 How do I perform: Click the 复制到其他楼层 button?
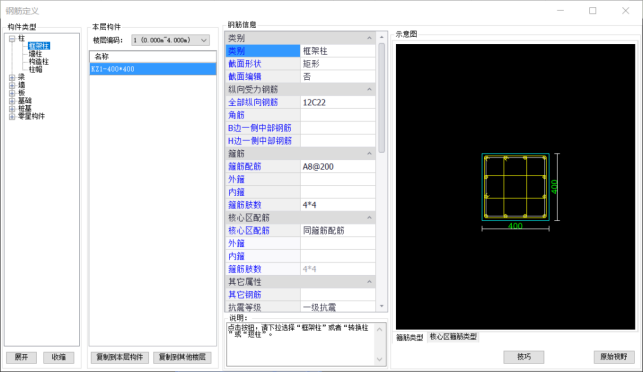tap(182, 357)
